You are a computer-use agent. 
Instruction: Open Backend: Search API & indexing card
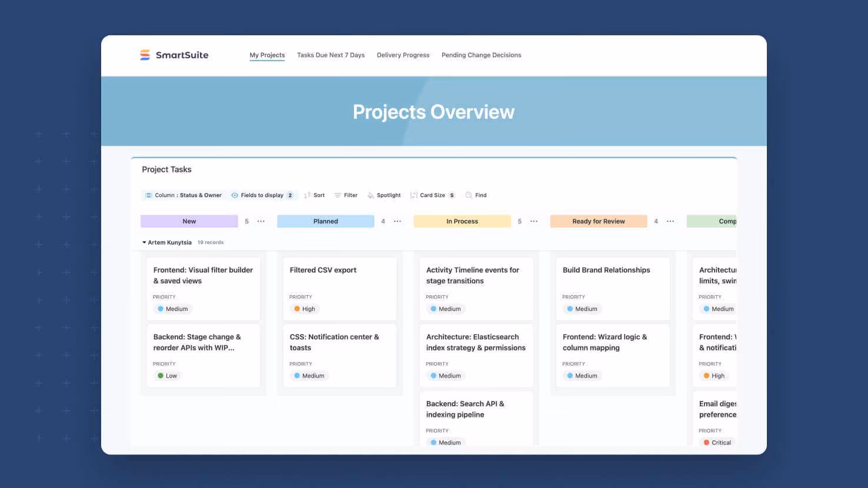476,419
